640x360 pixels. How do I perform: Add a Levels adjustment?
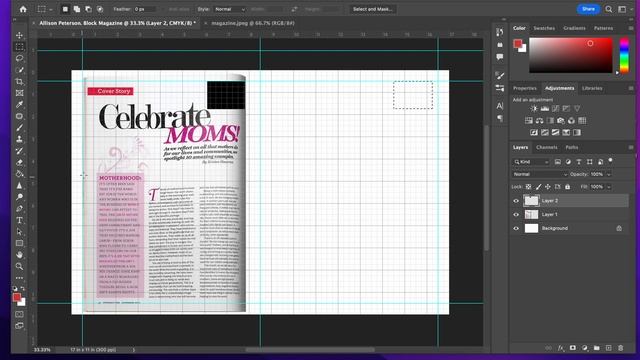click(x=544, y=109)
